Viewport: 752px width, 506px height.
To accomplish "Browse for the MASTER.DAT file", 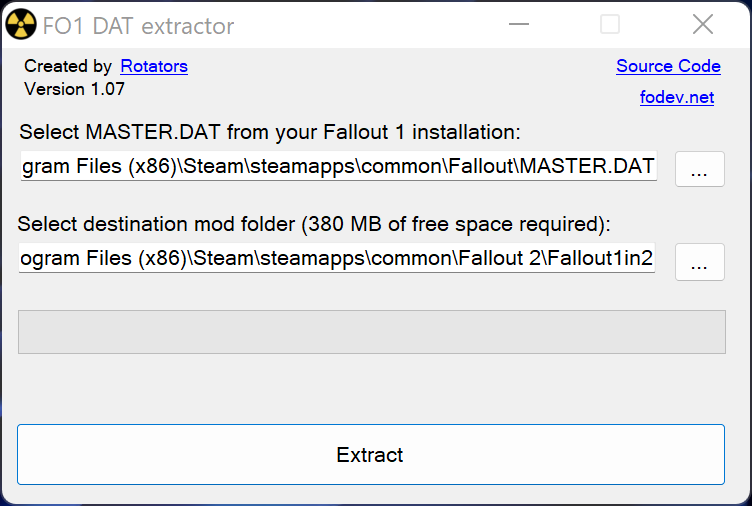I will click(x=700, y=169).
